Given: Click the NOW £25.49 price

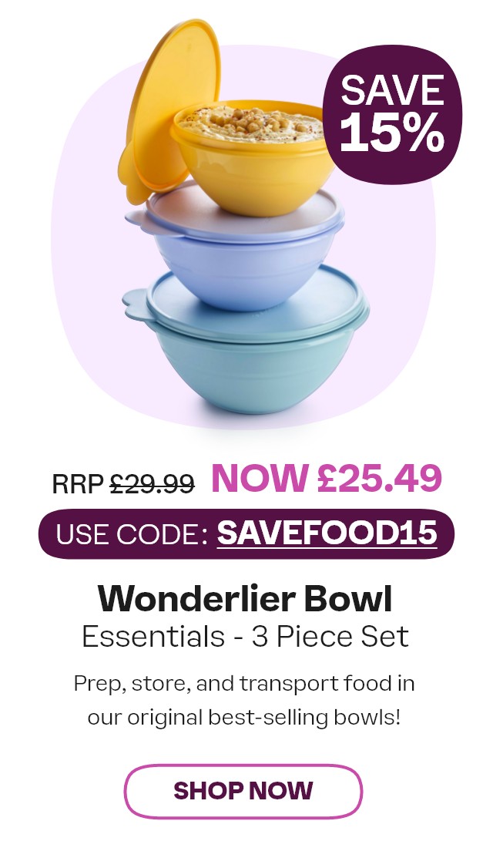Looking at the screenshot, I should 327,478.
